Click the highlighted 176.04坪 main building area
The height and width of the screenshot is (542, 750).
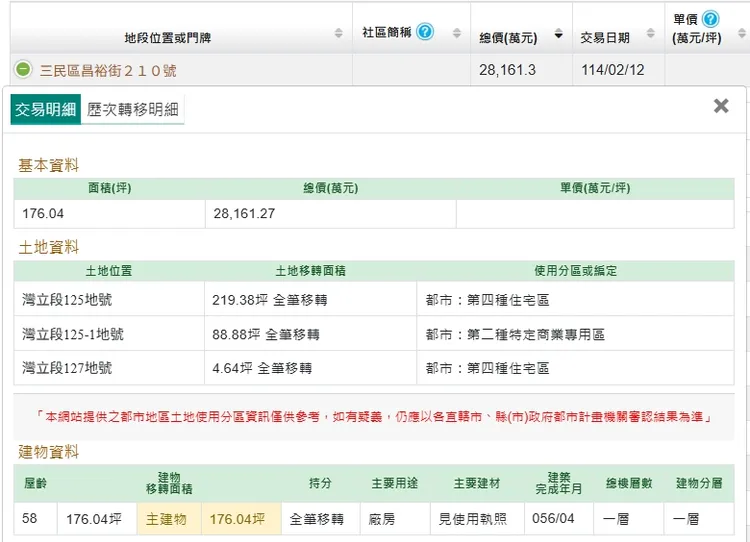click(242, 519)
